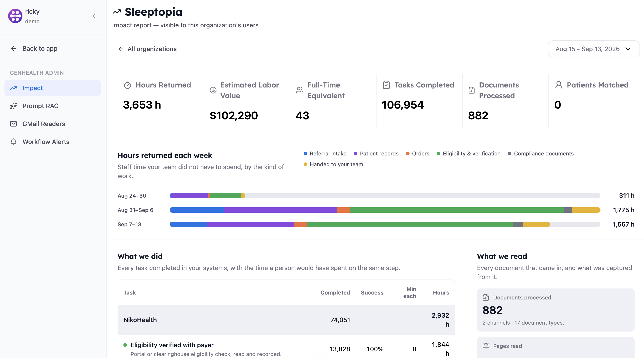The width and height of the screenshot is (644, 358).
Task: Click the clipboard icon by Tasks Completed
Action: (386, 85)
